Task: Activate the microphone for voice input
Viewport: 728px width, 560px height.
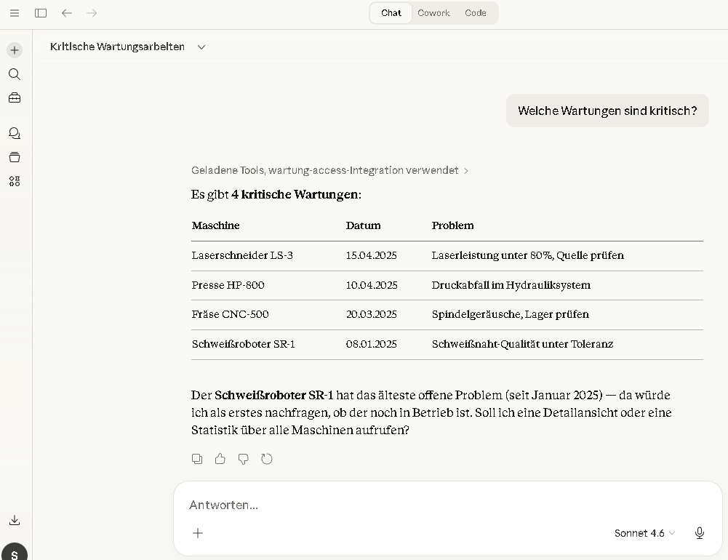Action: [x=699, y=533]
